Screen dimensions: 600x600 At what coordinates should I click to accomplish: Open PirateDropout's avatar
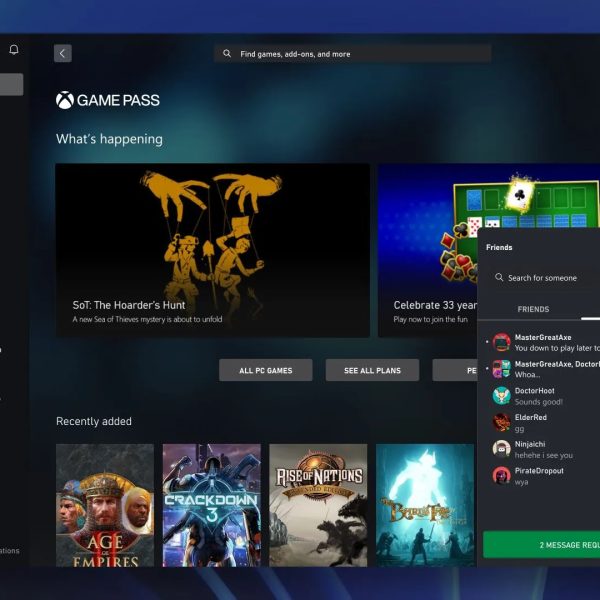point(501,476)
